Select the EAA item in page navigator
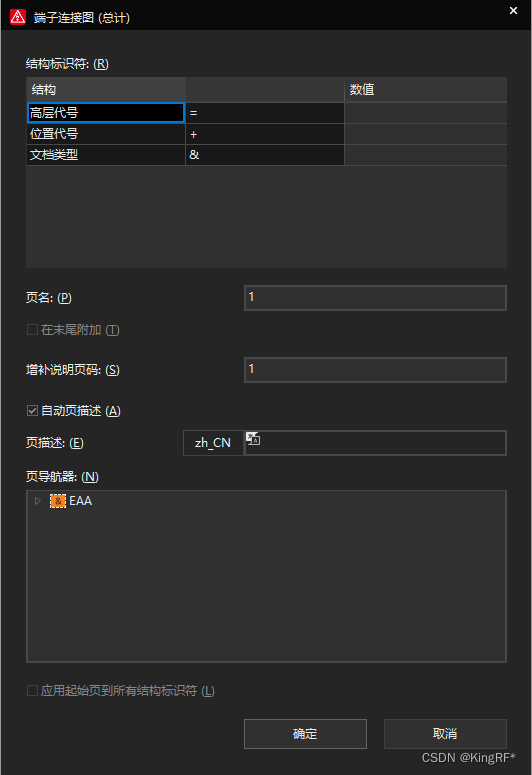This screenshot has width=532, height=775. point(81,501)
